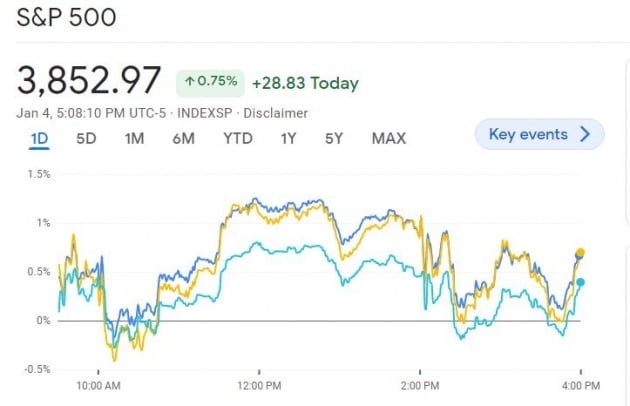Select the 1D time range tab
This screenshot has width=630, height=406.
click(40, 138)
